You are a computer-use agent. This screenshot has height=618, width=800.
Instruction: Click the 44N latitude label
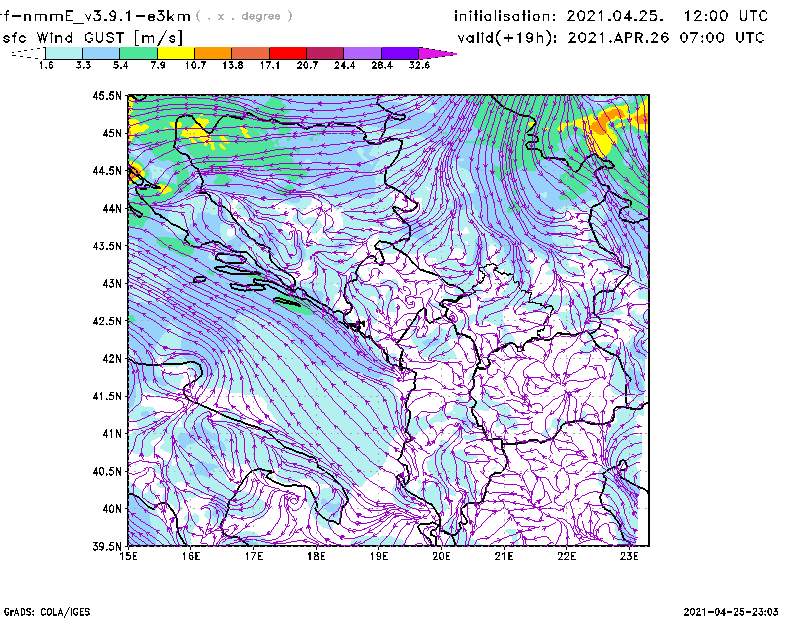point(112,208)
